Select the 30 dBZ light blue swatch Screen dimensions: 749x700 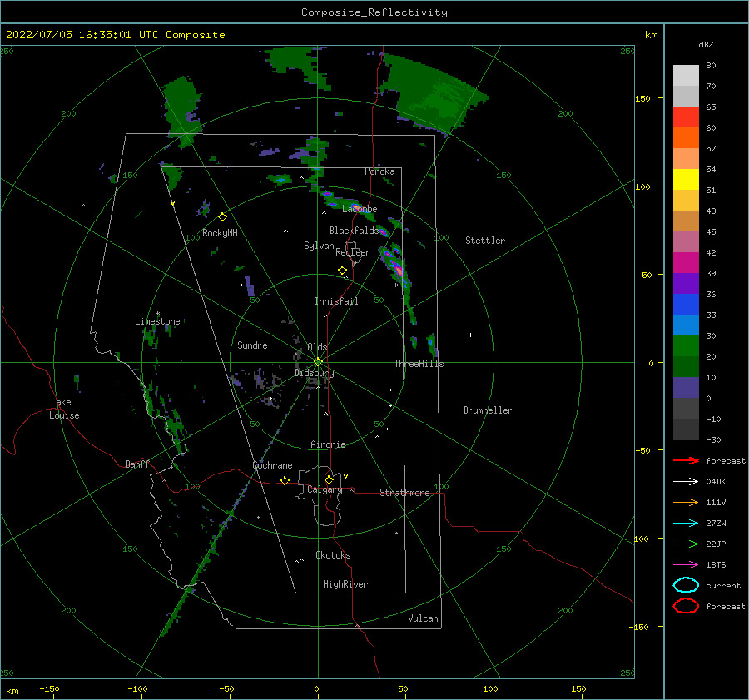click(686, 325)
